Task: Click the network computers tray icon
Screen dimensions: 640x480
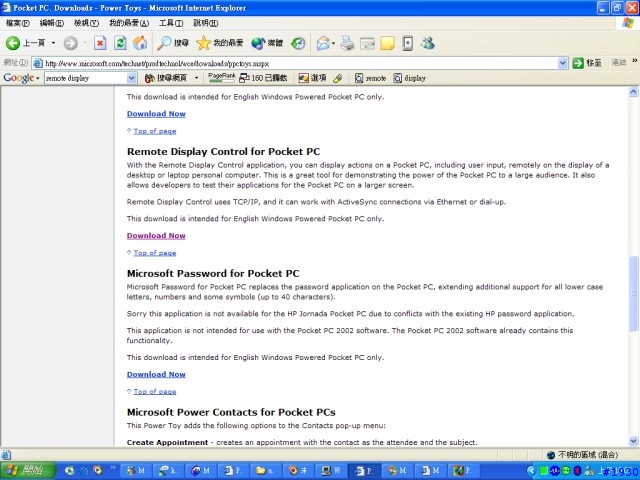Action: coord(588,471)
